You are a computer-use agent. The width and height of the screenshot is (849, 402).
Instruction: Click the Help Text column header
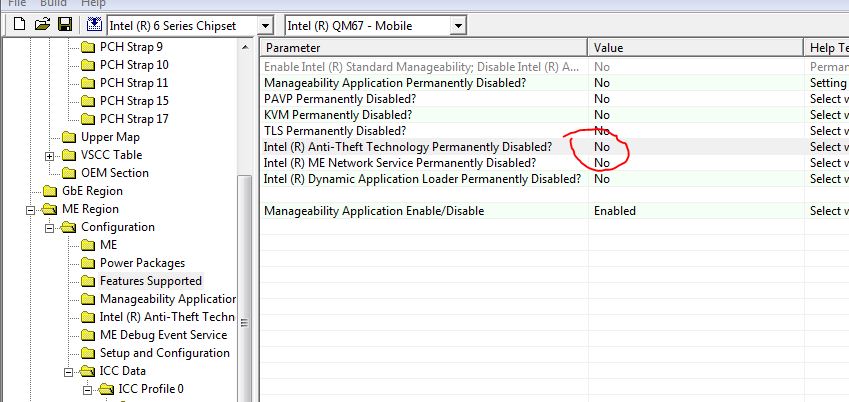click(827, 48)
